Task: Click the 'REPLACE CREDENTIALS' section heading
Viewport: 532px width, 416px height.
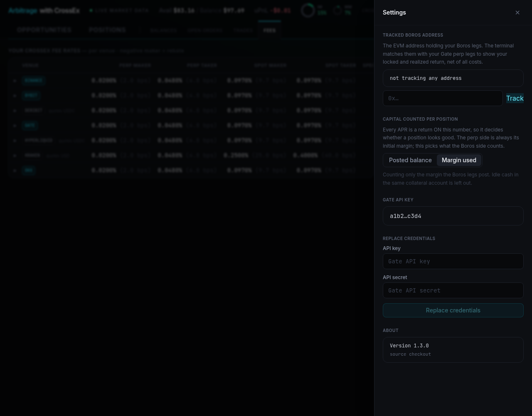Action: (x=409, y=238)
